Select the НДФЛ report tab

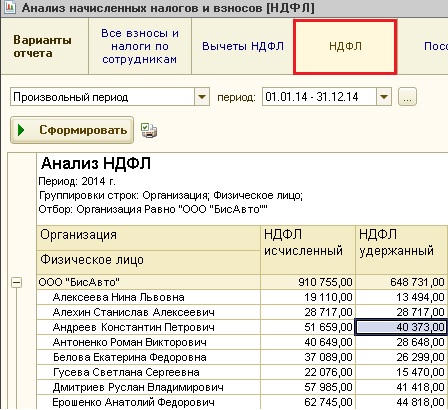pyautogui.click(x=345, y=46)
